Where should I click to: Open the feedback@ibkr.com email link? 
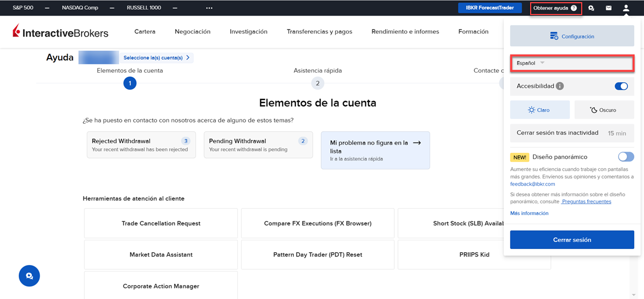coord(533,184)
